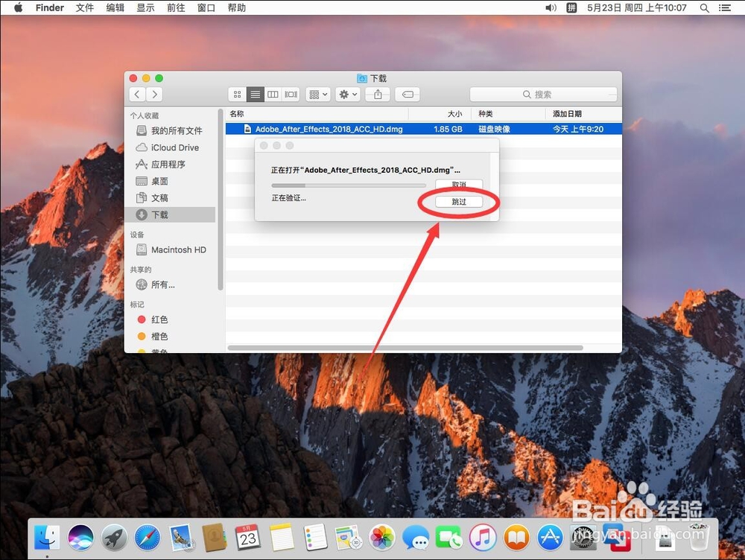Open the 窗口 menu
745x560 pixels.
[x=206, y=7]
